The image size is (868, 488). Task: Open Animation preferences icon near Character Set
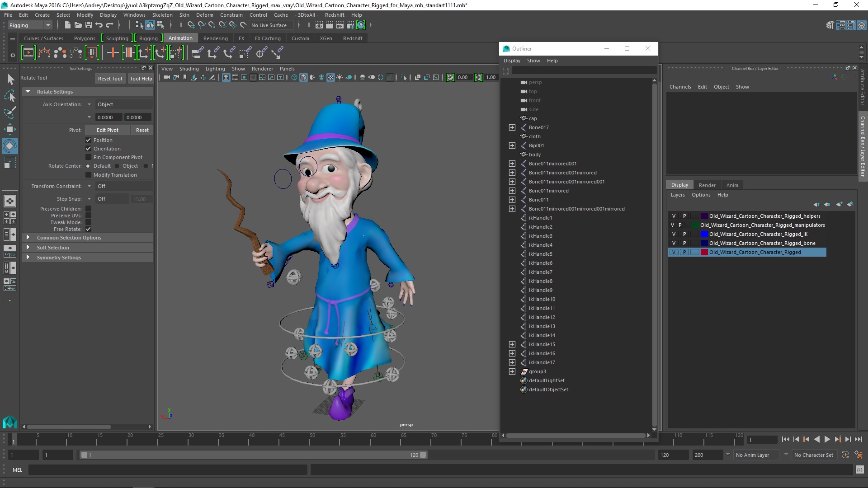(859, 455)
